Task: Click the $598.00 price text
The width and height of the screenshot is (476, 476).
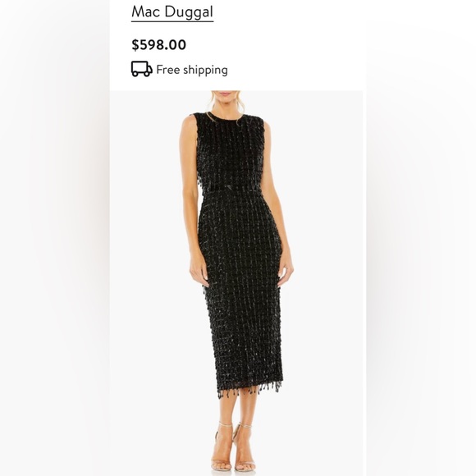Action: (x=158, y=45)
